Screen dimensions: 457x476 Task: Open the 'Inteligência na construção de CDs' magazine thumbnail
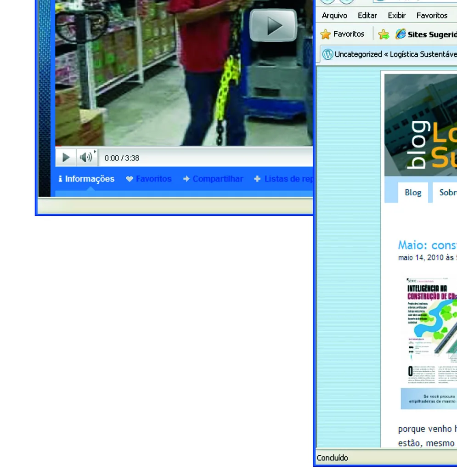432,331
